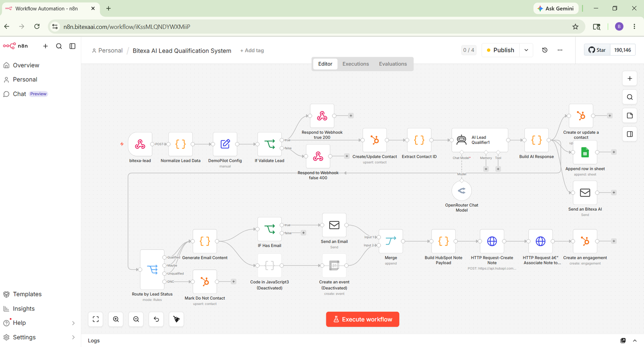Screen dimensions: 644x347
Task: Select the Send an Bitexa AI mail node
Action: (585, 192)
